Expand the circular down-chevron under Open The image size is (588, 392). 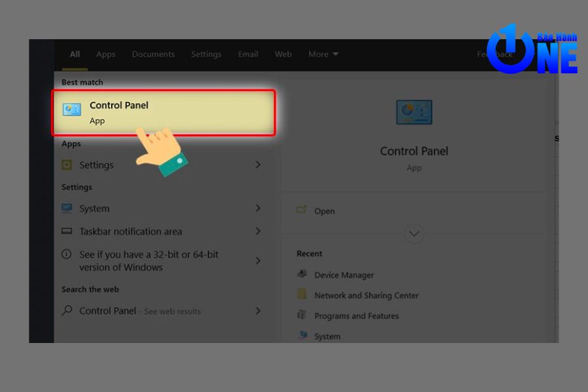pyautogui.click(x=414, y=233)
